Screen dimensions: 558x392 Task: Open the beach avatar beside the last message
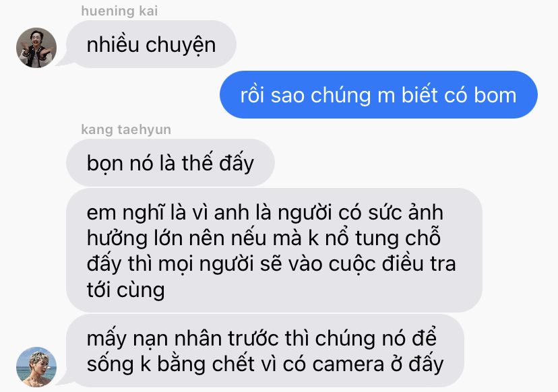pyautogui.click(x=36, y=367)
